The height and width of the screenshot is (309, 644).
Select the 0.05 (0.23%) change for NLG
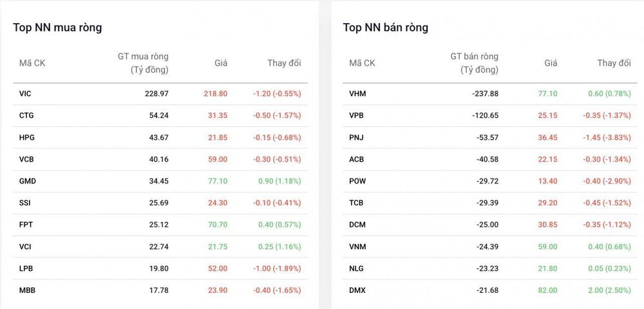[x=609, y=268]
